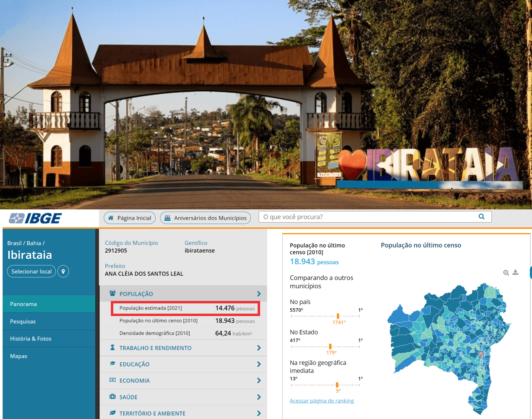Viewport: 532px width, 419px height.
Task: Expand Território e Ambiente chevron
Action: pos(259,413)
